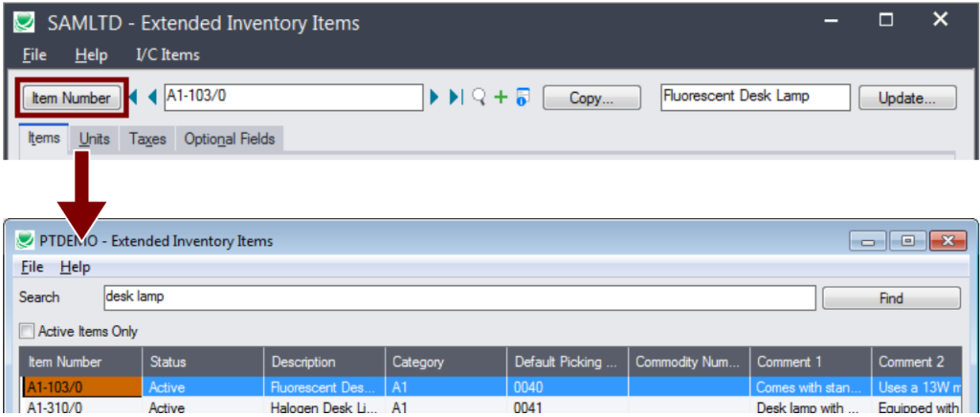
Task: Click the Item Number button
Action: pos(71,98)
